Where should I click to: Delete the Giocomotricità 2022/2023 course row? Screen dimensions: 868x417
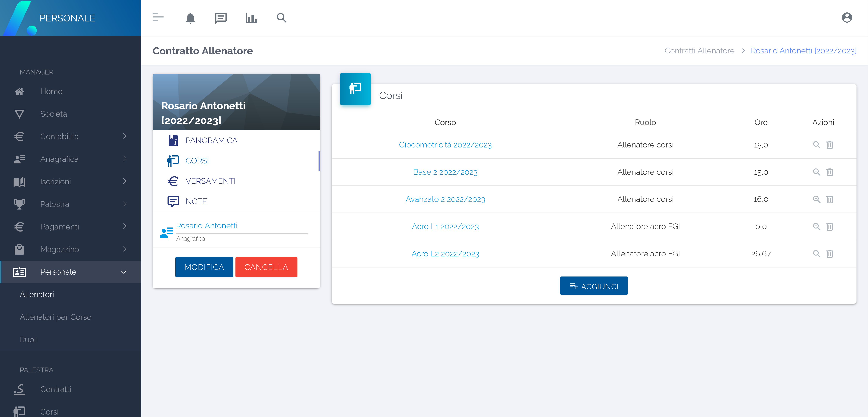click(830, 145)
